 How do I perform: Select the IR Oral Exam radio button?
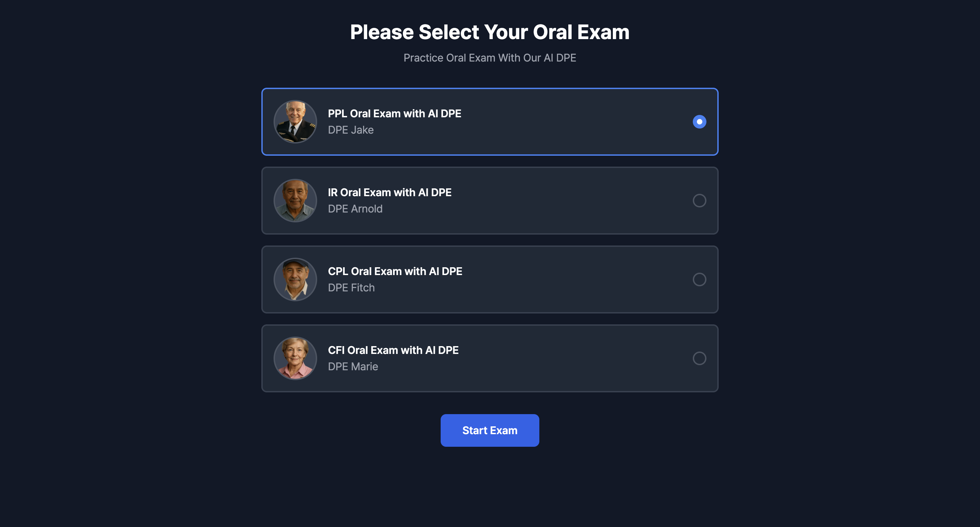(699, 200)
